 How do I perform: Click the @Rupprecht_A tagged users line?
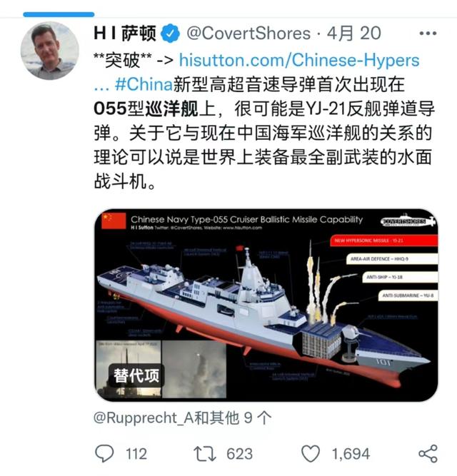[x=183, y=418]
